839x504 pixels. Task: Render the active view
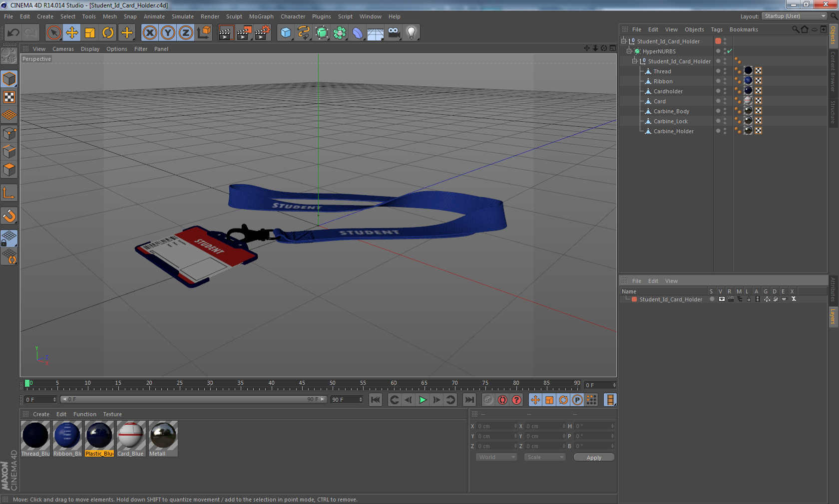point(226,33)
